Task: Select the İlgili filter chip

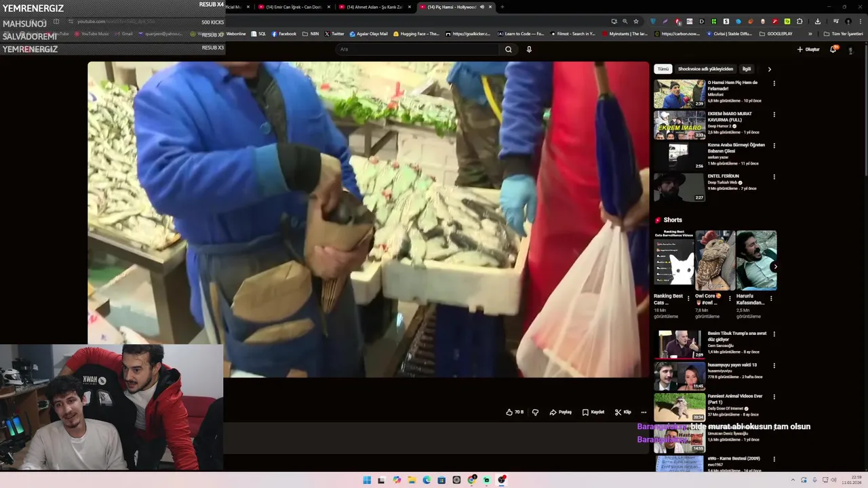Action: tap(747, 69)
